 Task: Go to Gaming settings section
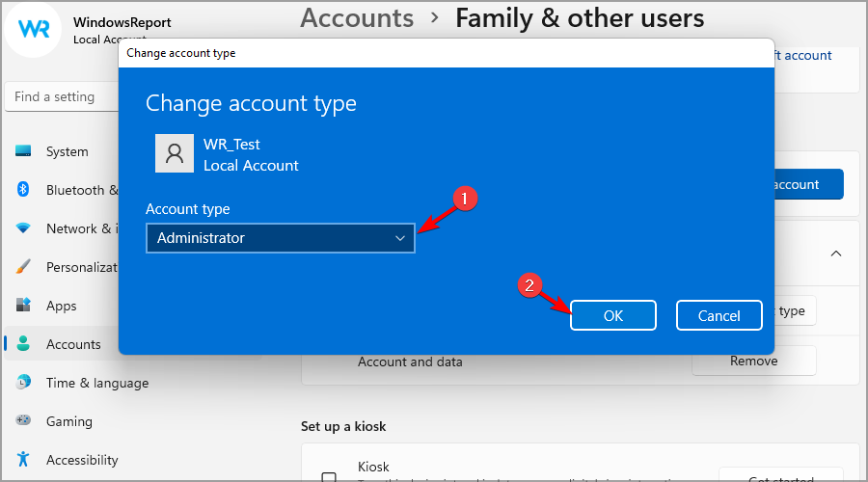click(69, 421)
